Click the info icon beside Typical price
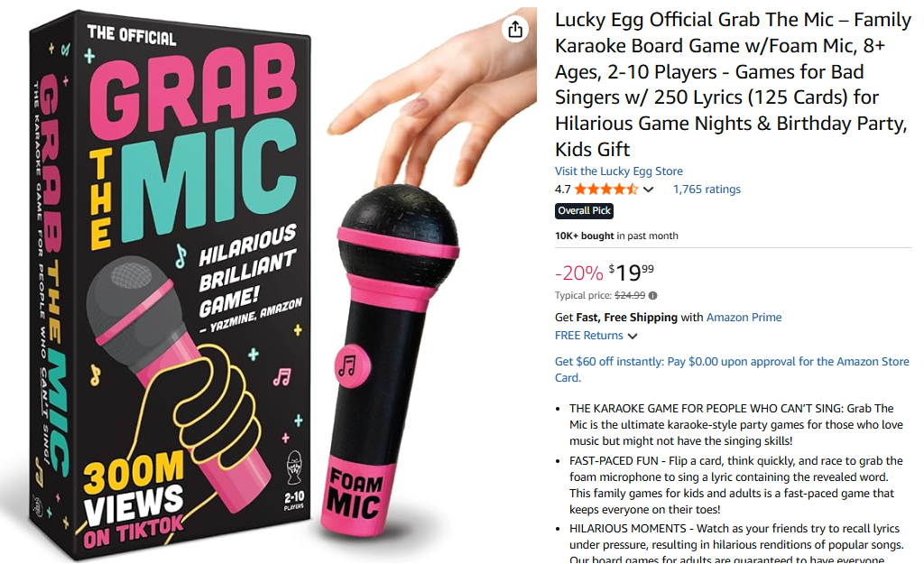 653,295
